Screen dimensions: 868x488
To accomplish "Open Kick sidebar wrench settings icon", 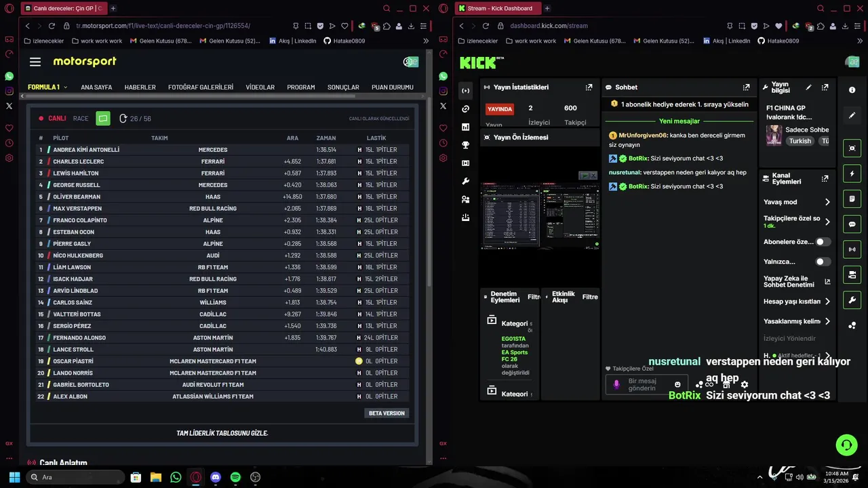I will [465, 181].
